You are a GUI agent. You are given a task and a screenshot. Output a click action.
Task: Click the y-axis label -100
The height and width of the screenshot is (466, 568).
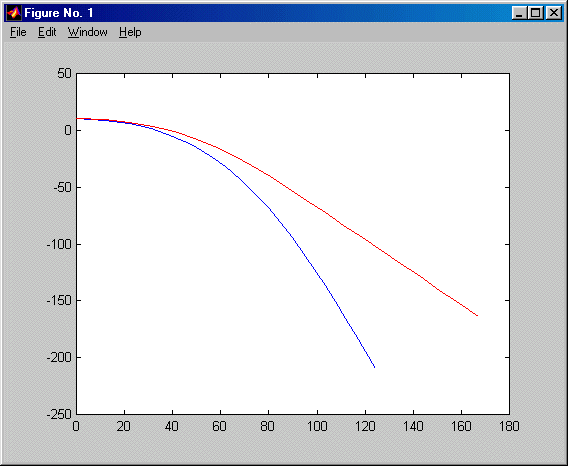click(x=59, y=244)
